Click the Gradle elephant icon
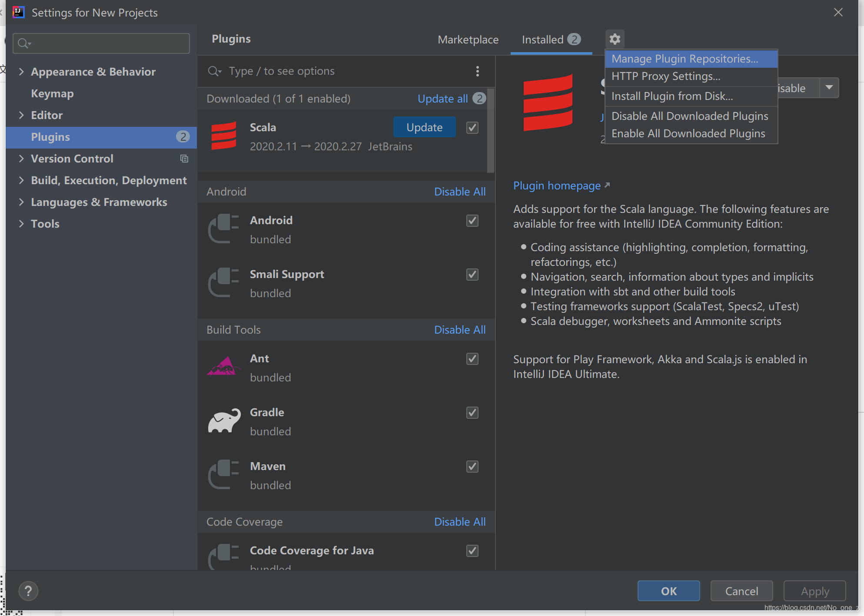Screen dimensions: 864x616 [224, 420]
